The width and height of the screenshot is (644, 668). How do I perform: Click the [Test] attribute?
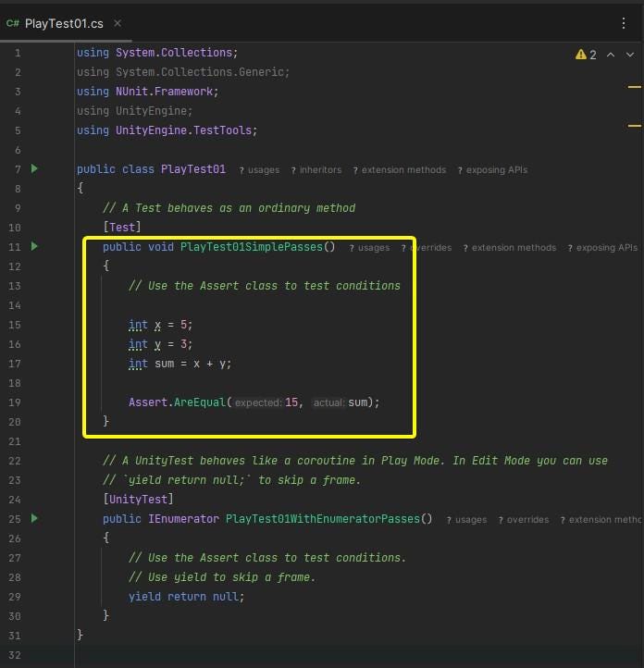coord(122,227)
